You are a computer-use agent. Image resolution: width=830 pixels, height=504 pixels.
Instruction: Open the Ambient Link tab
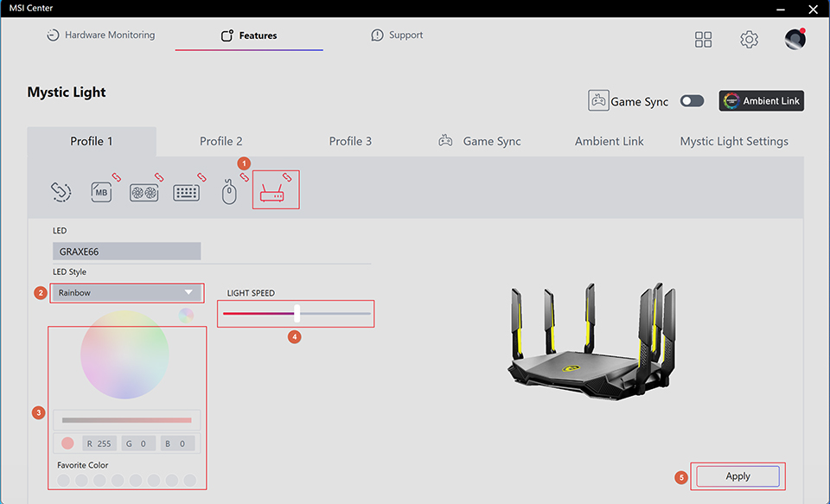coord(610,142)
